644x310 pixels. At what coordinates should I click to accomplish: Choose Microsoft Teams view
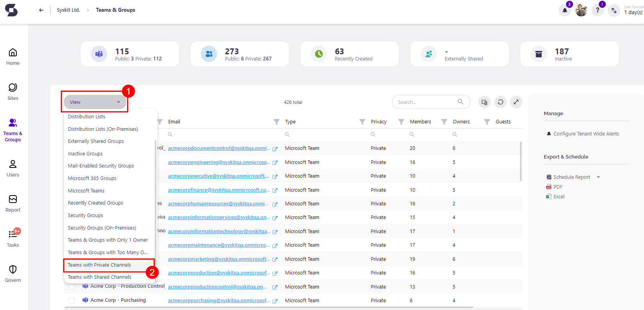[x=86, y=191]
